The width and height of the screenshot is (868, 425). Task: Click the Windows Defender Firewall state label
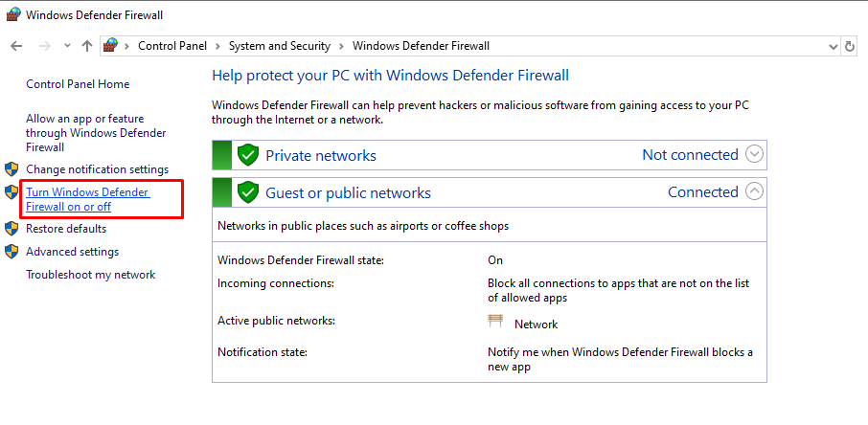301,260
